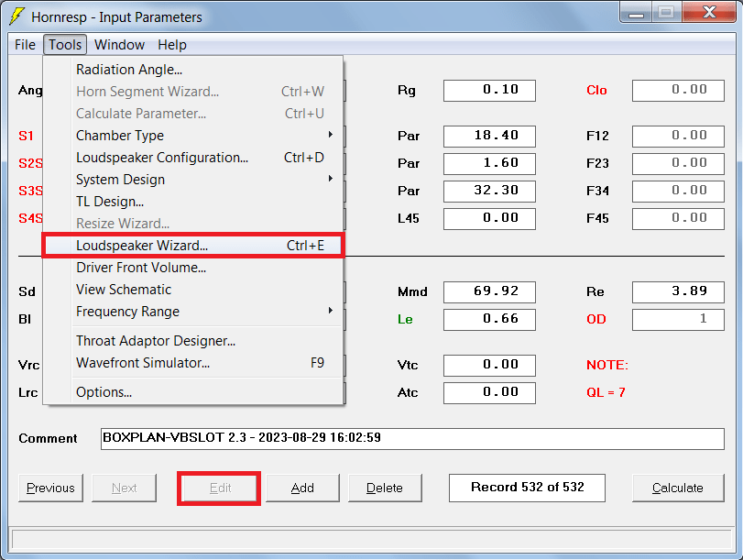Image resolution: width=743 pixels, height=560 pixels.
Task: Click the F23 value field
Action: (678, 163)
